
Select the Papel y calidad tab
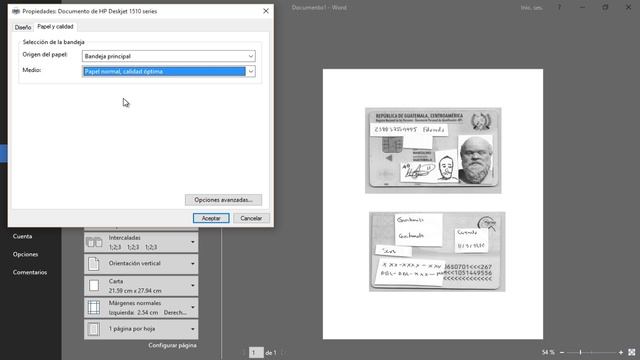pyautogui.click(x=56, y=27)
